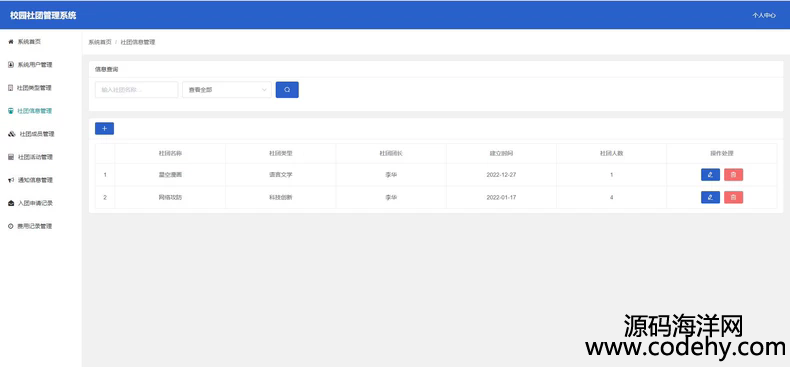Select 社团信息管理 in the sidebar

coord(34,111)
